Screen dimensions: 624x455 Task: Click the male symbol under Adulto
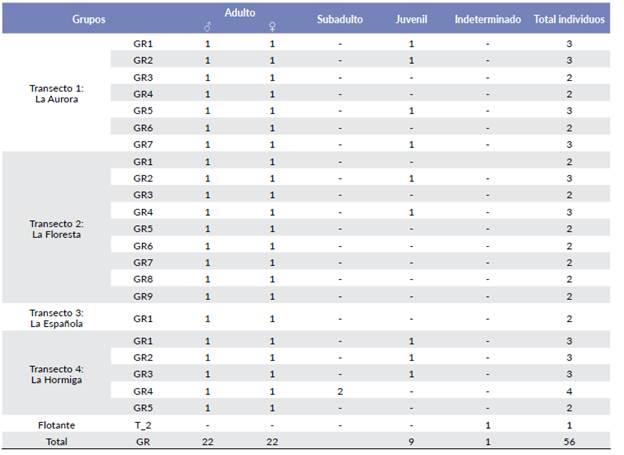pyautogui.click(x=207, y=27)
